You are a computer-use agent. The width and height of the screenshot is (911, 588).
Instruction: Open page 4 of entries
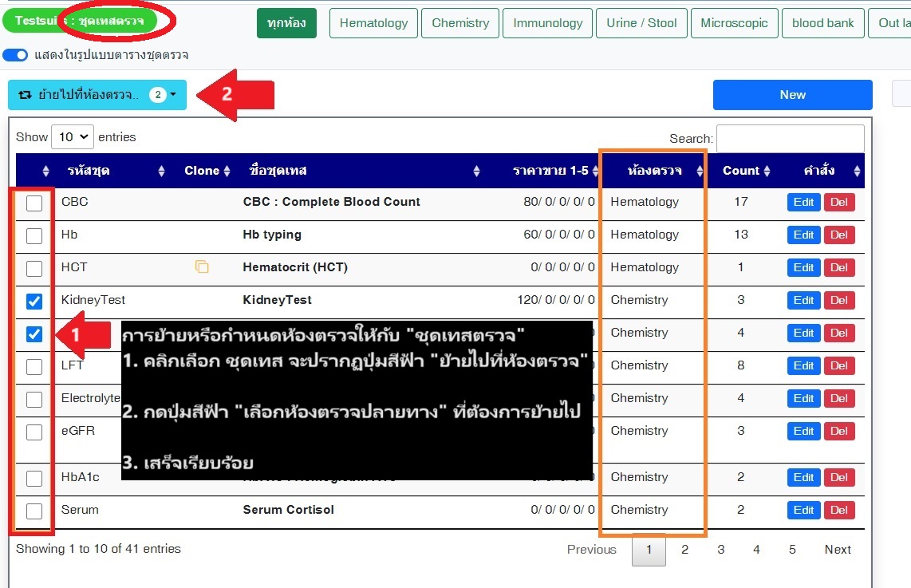click(756, 550)
